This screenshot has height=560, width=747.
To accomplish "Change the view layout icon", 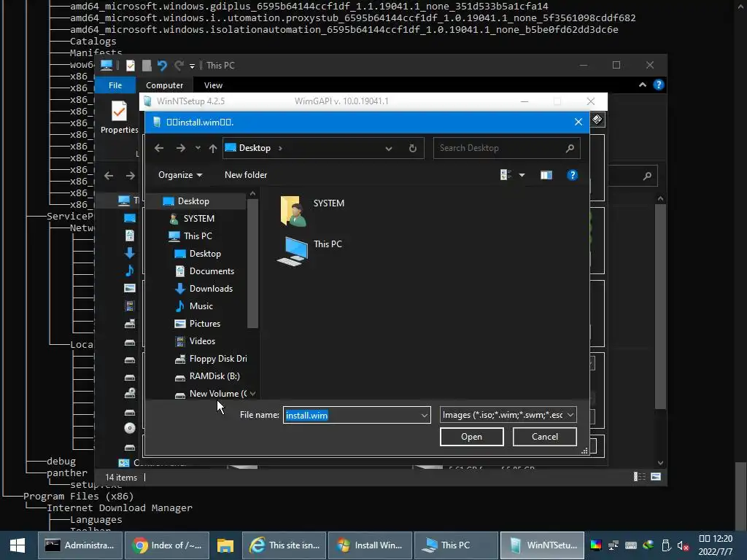I will (x=506, y=175).
